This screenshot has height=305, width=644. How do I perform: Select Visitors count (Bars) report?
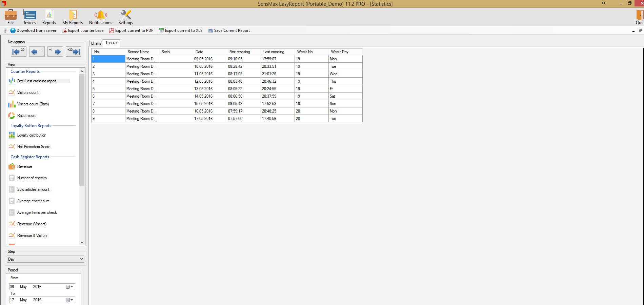coord(33,104)
